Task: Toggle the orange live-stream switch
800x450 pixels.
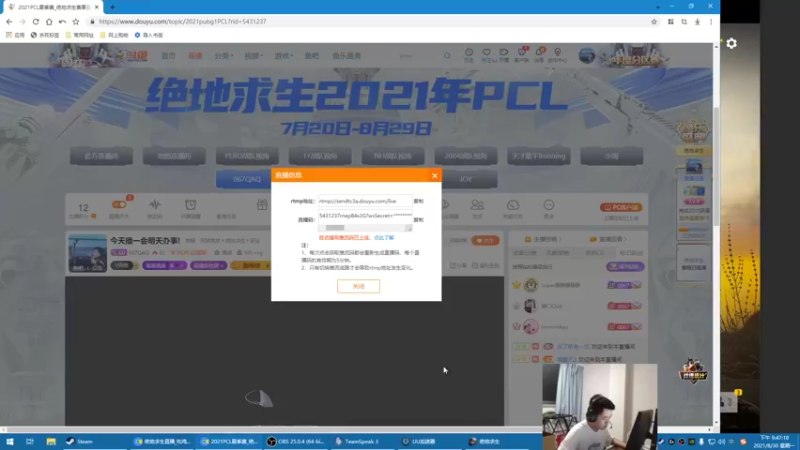Action: (119, 205)
